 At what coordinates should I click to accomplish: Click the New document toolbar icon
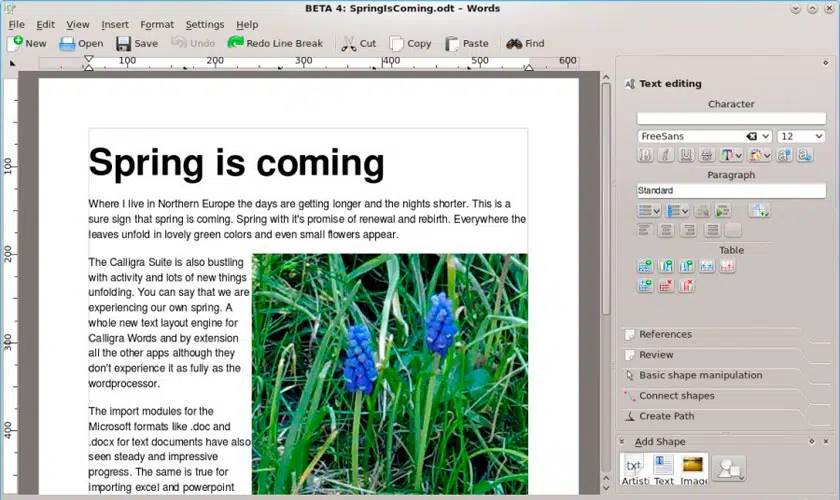15,43
